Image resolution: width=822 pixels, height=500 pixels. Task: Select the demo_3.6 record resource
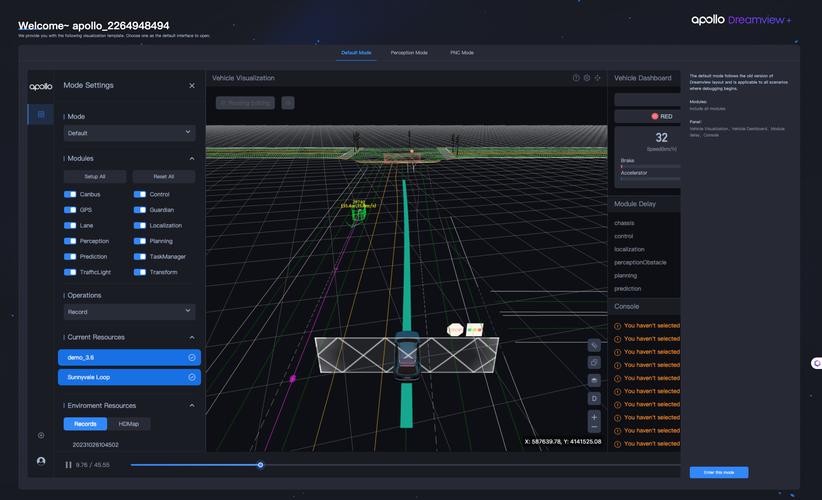pyautogui.click(x=129, y=357)
